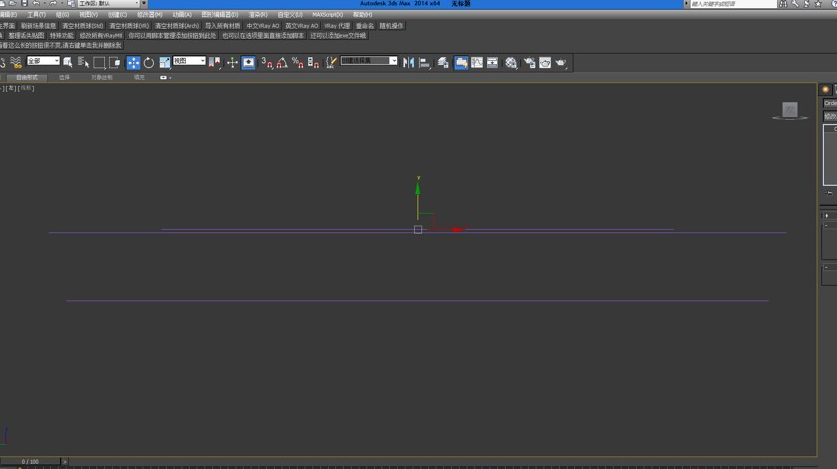Open Select by Name dialog icon
Screen dimensions: 837x469
83,62
